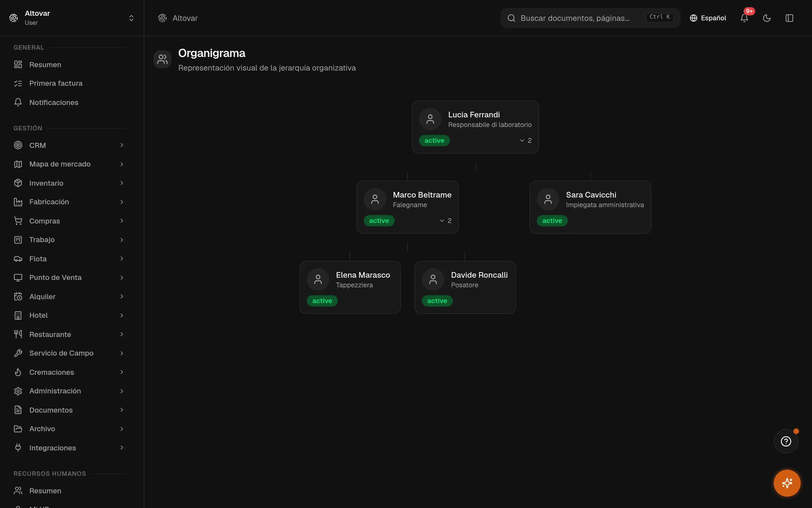The width and height of the screenshot is (812, 508).
Task: Open the Español language selector
Action: (x=708, y=18)
